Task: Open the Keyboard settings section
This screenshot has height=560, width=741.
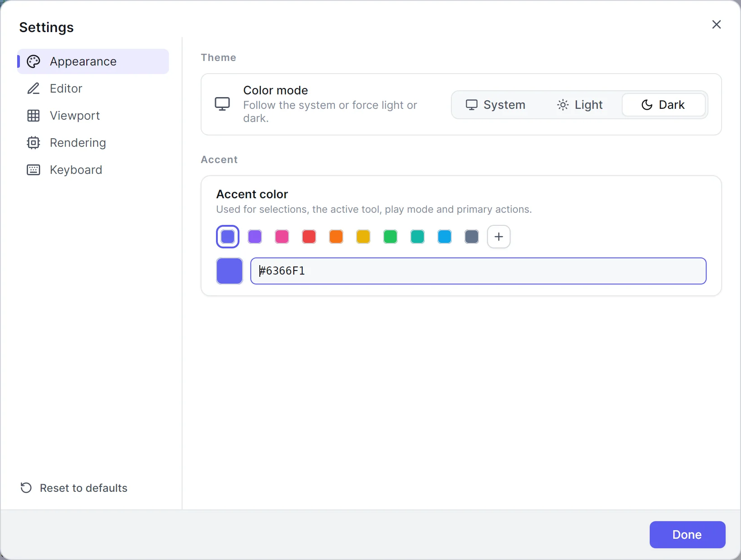Action: (x=93, y=170)
